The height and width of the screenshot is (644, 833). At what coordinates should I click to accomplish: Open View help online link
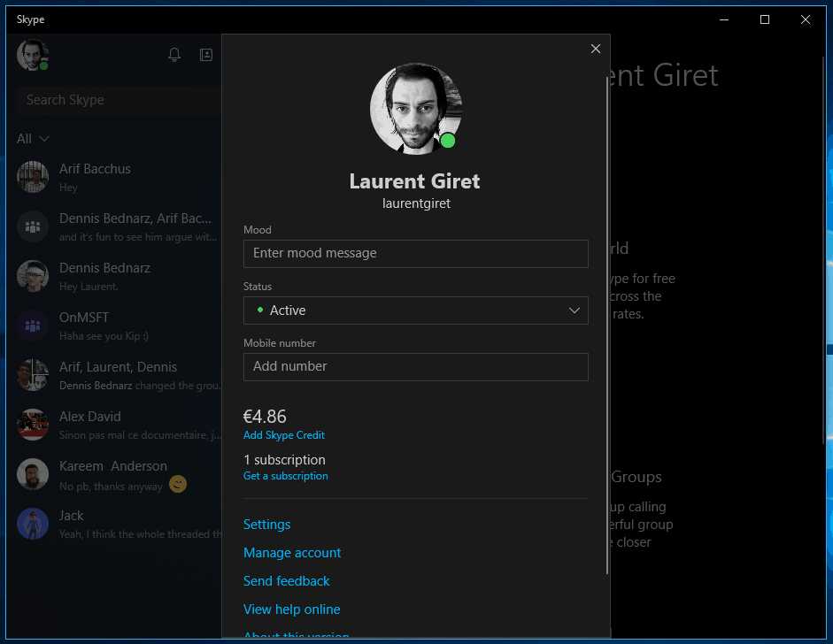(291, 609)
